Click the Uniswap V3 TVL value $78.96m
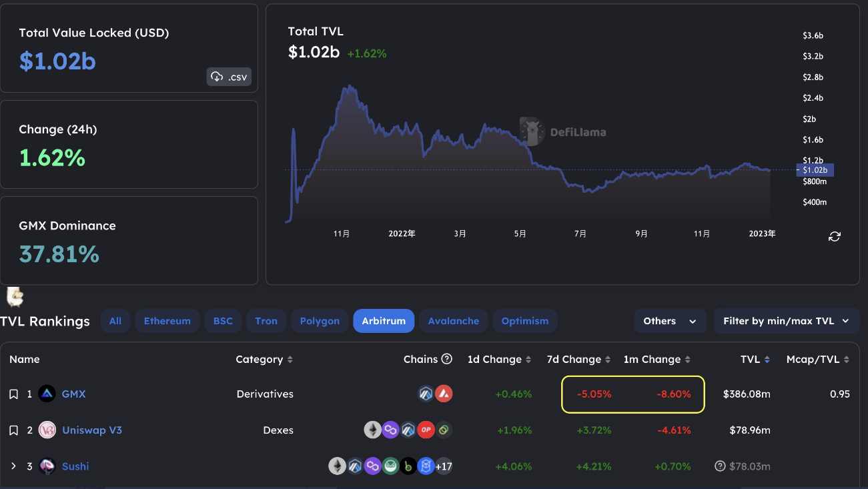 pyautogui.click(x=750, y=430)
